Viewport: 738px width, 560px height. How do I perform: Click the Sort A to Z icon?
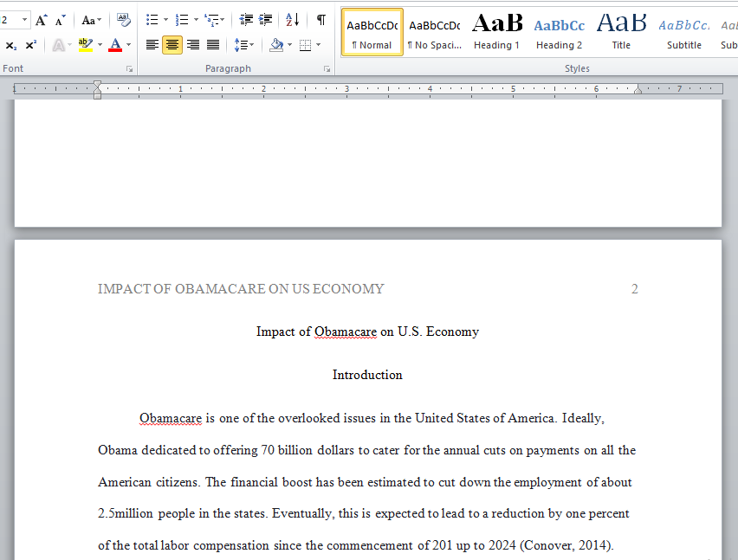click(292, 20)
